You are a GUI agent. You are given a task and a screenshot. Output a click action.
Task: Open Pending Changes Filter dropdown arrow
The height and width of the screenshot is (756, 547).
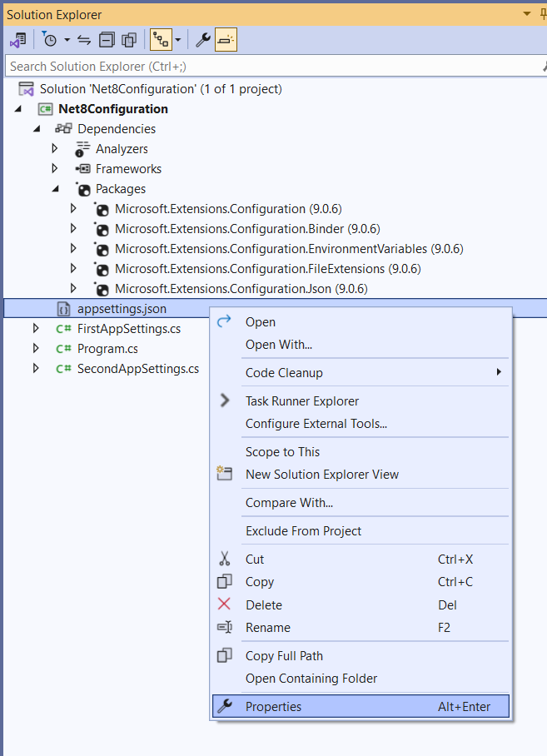tap(67, 40)
